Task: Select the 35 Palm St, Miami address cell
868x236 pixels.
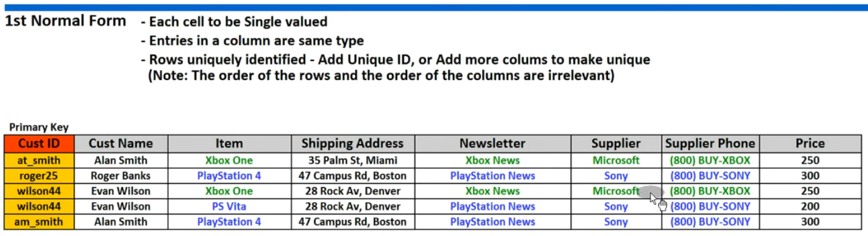Action: point(353,160)
